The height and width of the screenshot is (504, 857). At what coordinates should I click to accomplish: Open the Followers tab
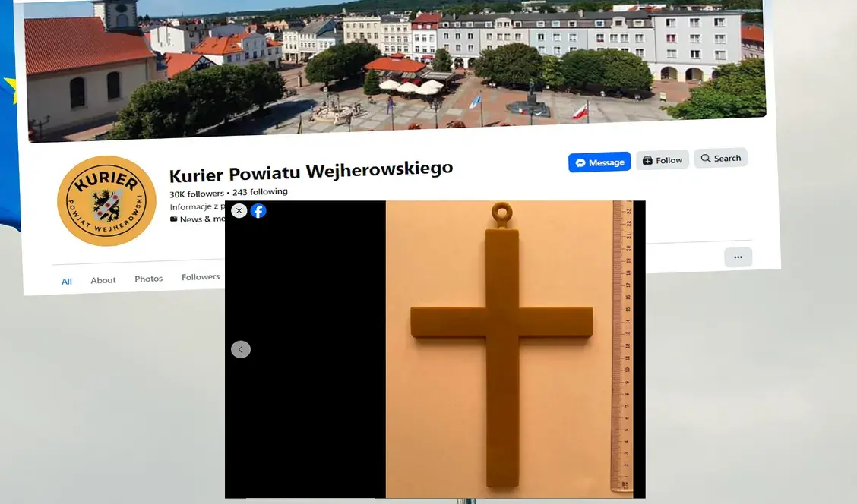pyautogui.click(x=201, y=277)
